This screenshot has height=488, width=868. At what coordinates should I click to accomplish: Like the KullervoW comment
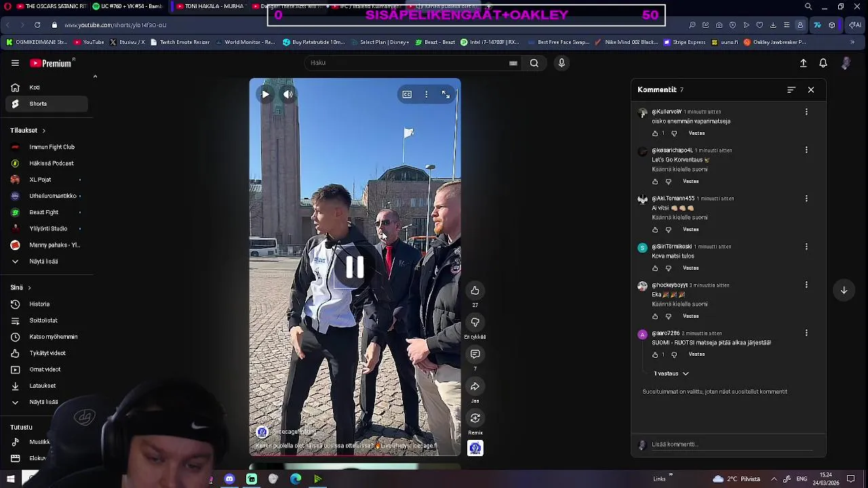click(655, 134)
